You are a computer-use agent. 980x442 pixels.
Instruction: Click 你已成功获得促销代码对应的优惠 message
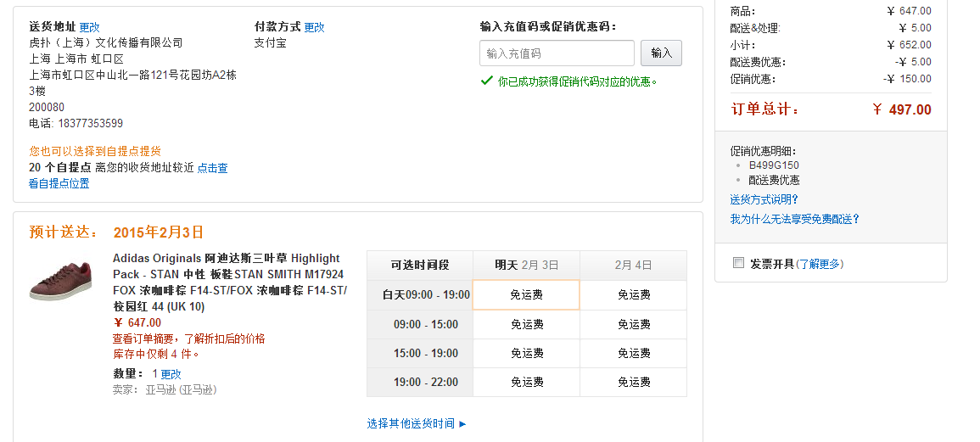tap(578, 81)
